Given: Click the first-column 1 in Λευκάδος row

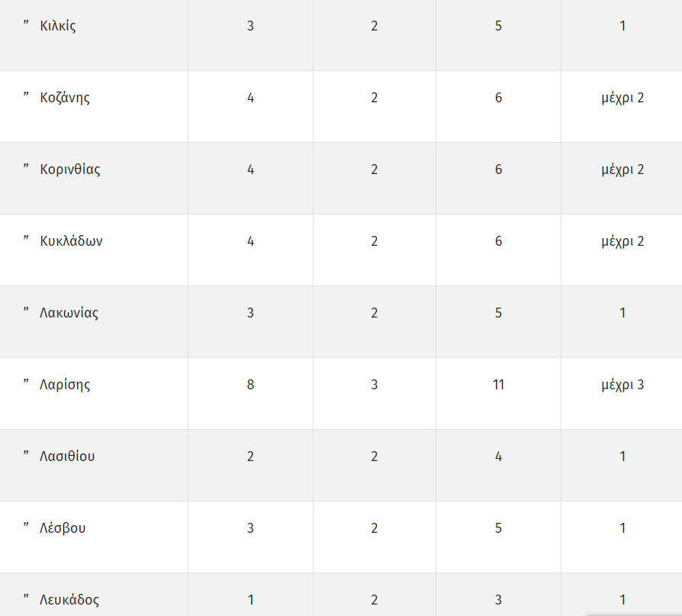Looking at the screenshot, I should (x=250, y=600).
